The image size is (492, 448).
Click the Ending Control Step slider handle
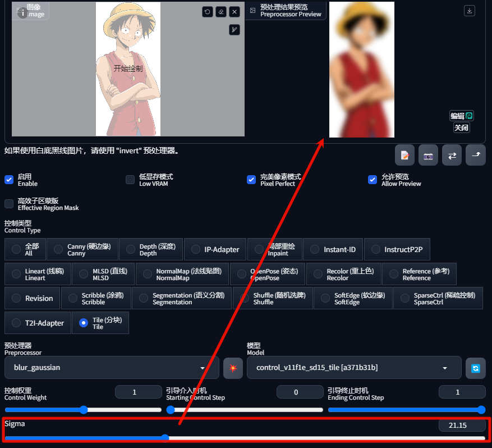481,410
